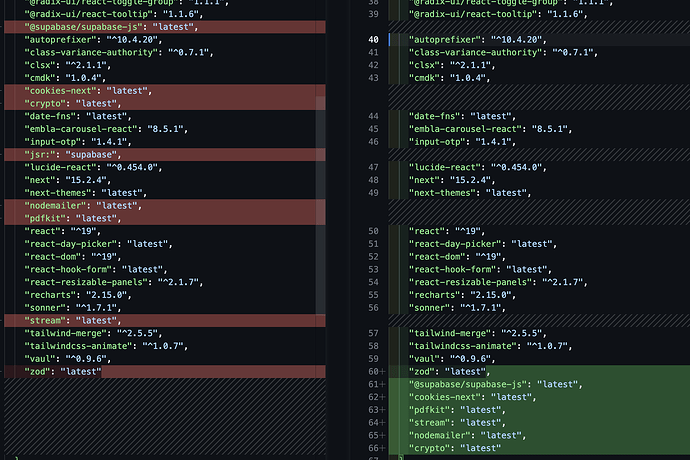Select the added "cookies-next" line on right
The image size is (690, 460).
tap(539, 397)
